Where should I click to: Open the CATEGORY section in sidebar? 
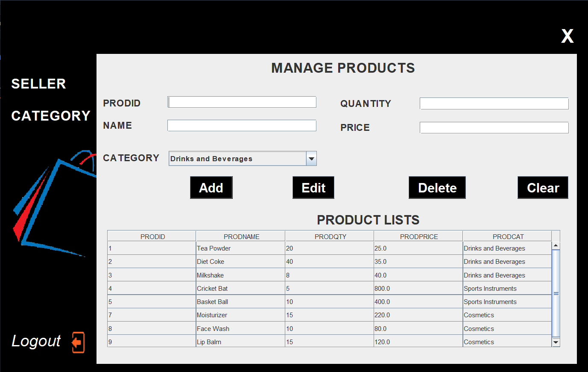(50, 115)
